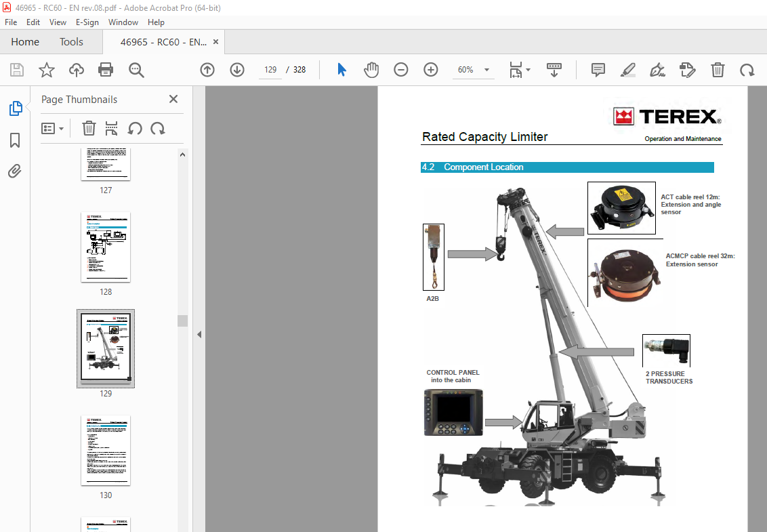Click the print pages icon in thumbnails panel
Screen dimensions: 767x532
(x=112, y=129)
